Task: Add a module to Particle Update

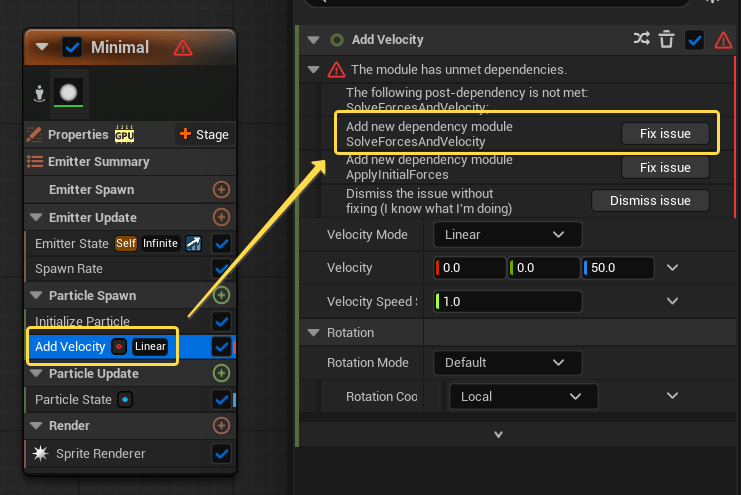Action: (x=221, y=373)
